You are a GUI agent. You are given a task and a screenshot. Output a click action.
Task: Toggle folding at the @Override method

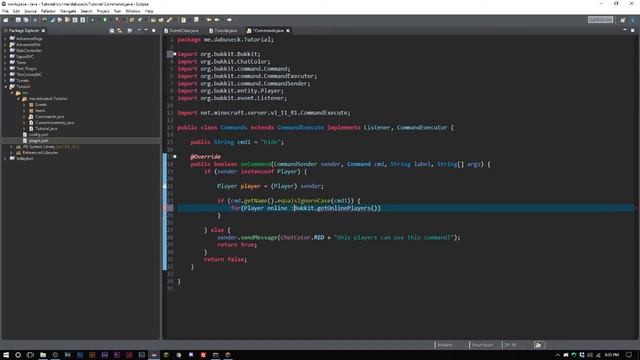tap(175, 156)
